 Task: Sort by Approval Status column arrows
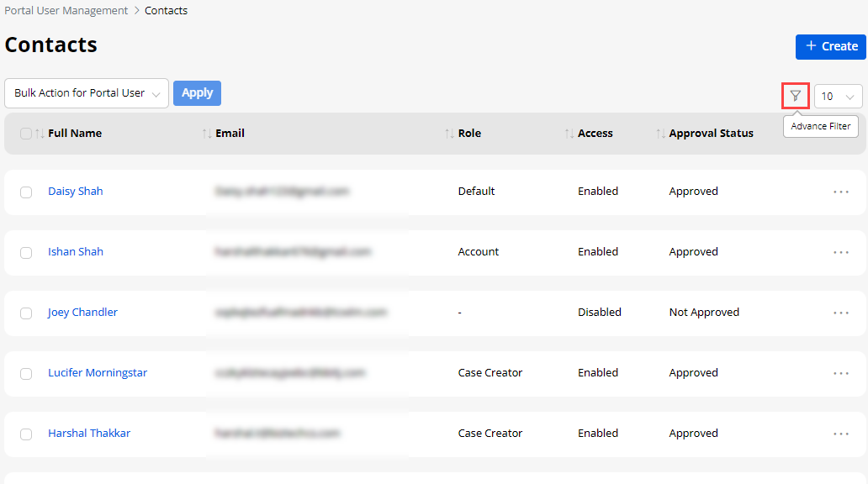tap(660, 134)
